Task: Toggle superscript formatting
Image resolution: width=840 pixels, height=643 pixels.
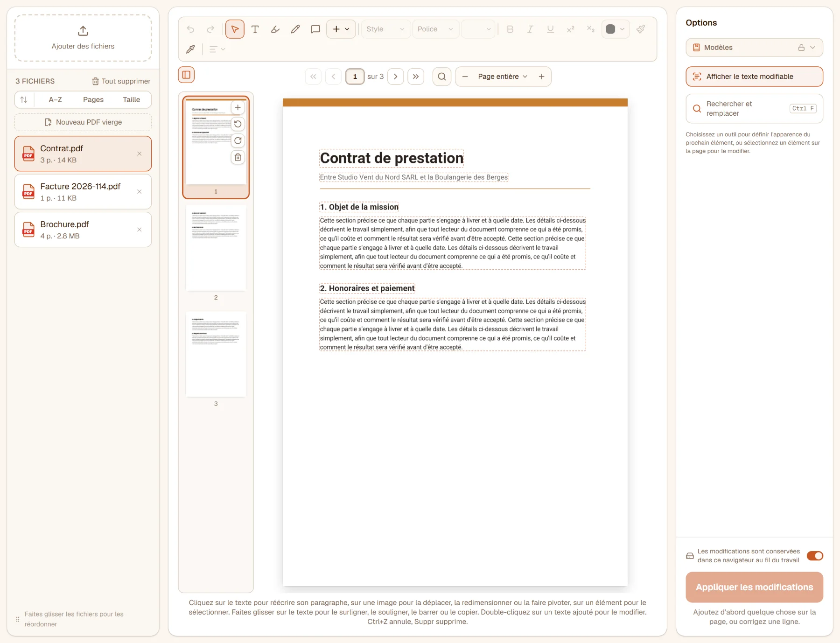Action: coord(571,29)
